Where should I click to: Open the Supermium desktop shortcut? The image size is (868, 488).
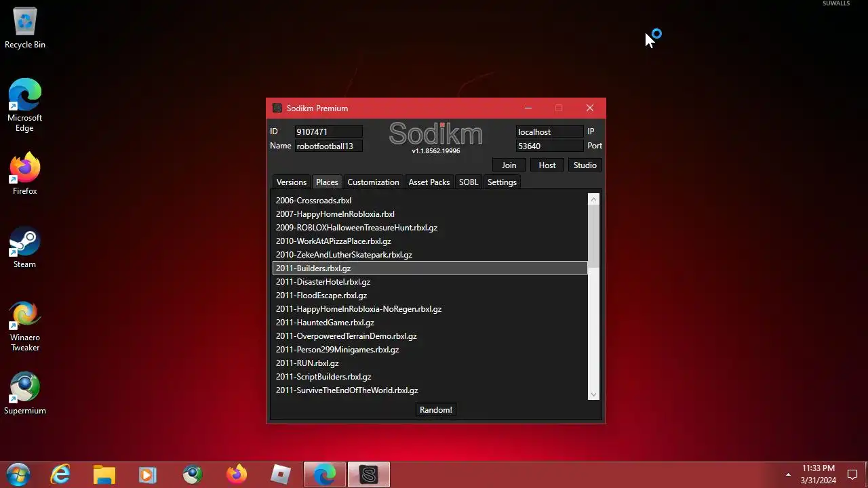25,394
